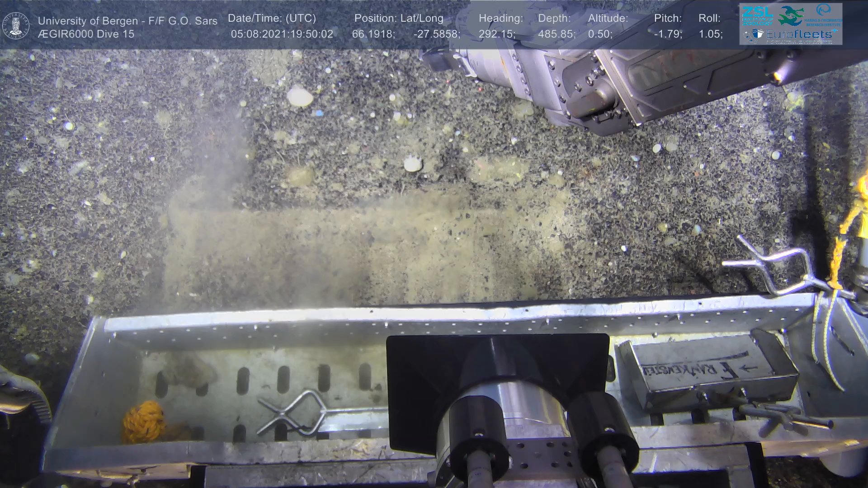Viewport: 868px width, 488px height.
Task: Click the ÆGIR6000 Dive 15 text
Action: point(86,34)
